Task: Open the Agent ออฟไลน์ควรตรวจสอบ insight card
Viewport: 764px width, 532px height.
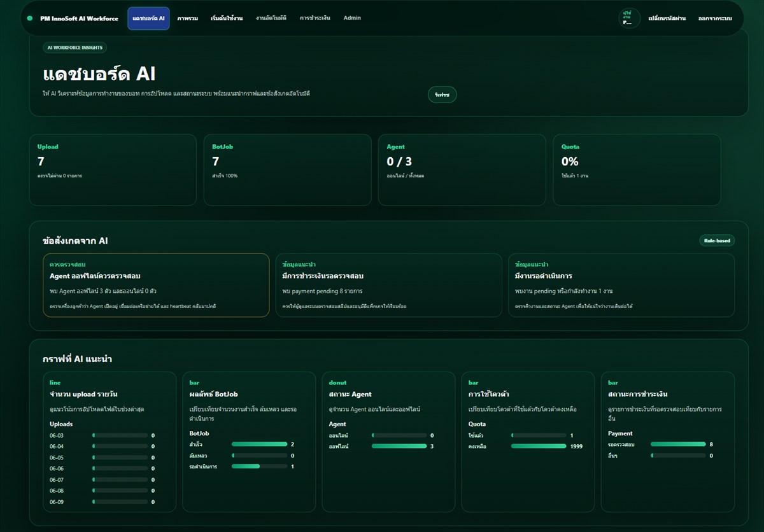Action: point(155,285)
